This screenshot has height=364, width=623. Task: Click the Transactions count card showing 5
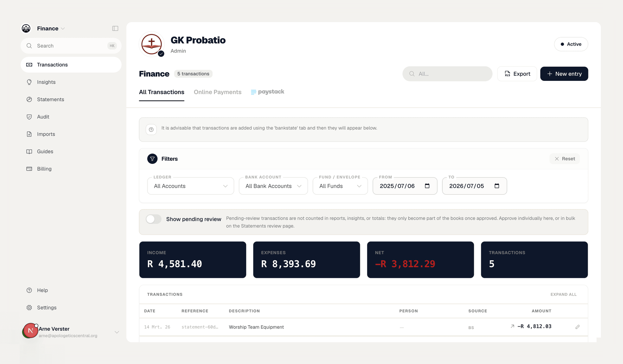(534, 260)
